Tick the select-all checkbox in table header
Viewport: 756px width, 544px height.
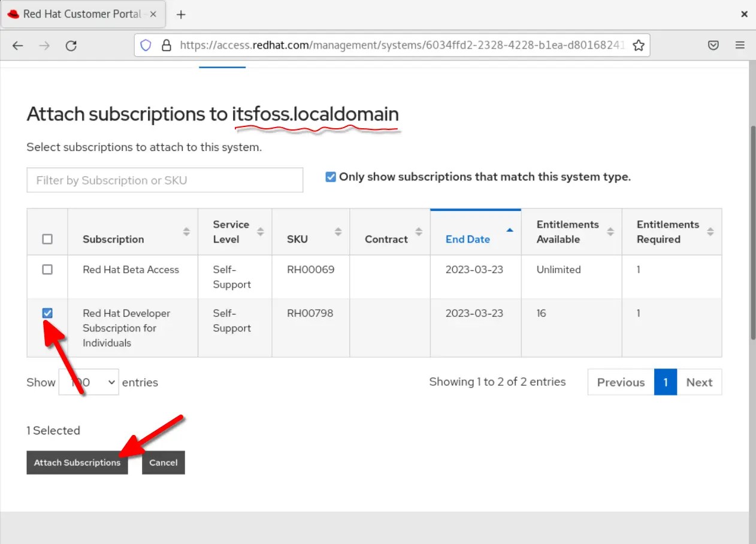47,239
